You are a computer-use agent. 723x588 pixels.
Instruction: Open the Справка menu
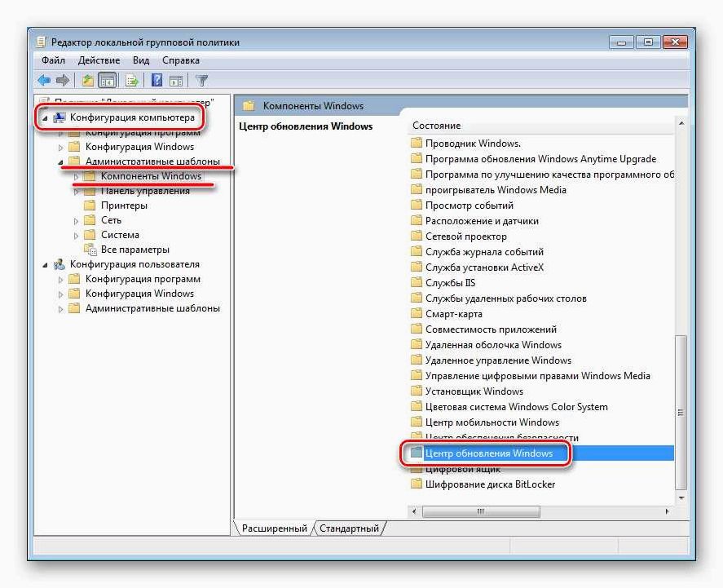tap(181, 60)
